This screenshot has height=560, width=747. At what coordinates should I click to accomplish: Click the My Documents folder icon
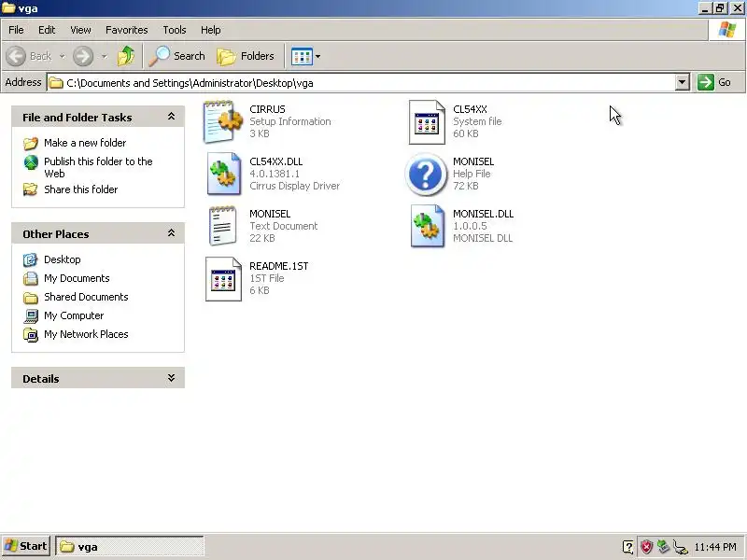click(x=31, y=278)
